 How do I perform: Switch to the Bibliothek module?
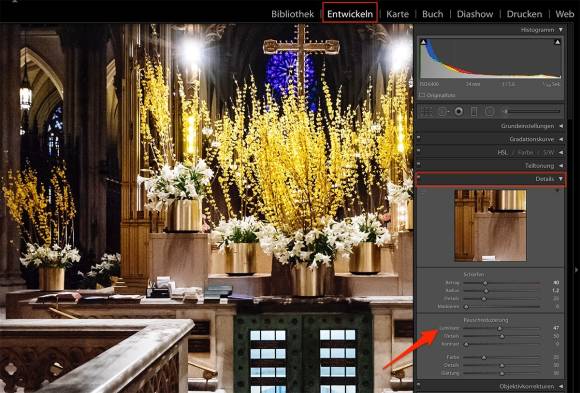[x=292, y=14]
